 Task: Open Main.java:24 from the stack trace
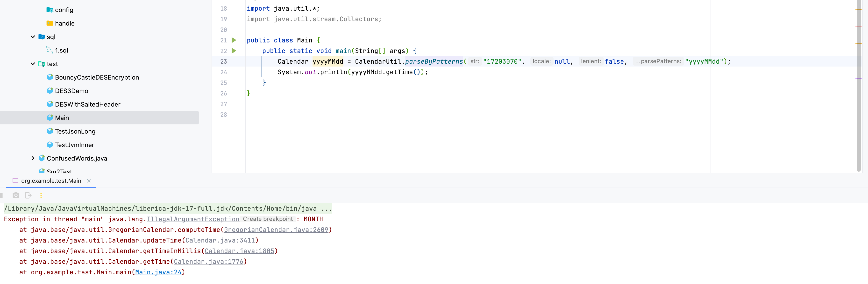158,272
